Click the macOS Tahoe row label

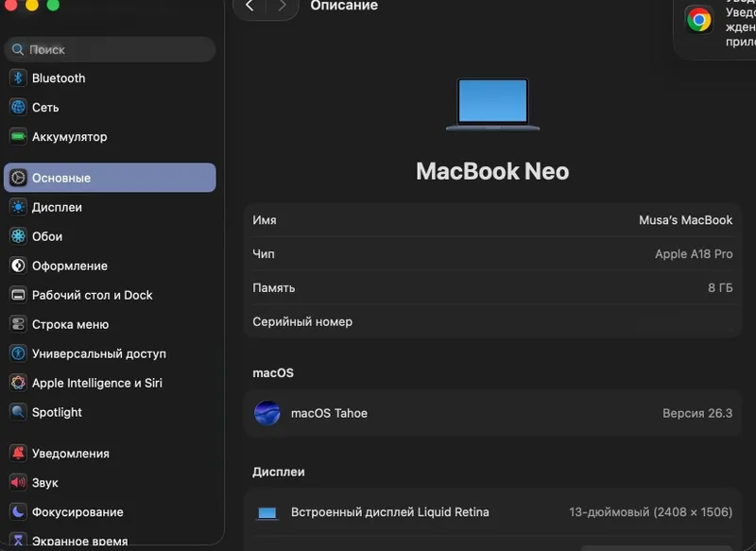click(329, 413)
